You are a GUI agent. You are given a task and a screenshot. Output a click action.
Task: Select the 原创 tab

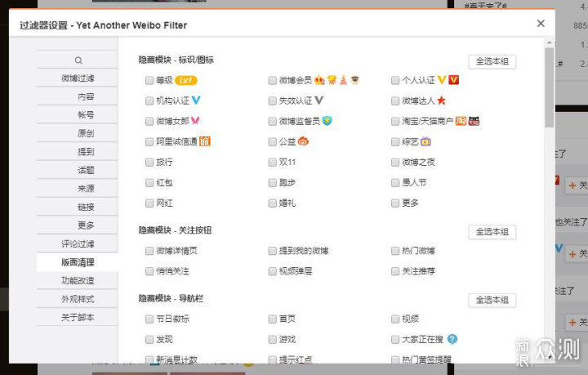[78, 133]
